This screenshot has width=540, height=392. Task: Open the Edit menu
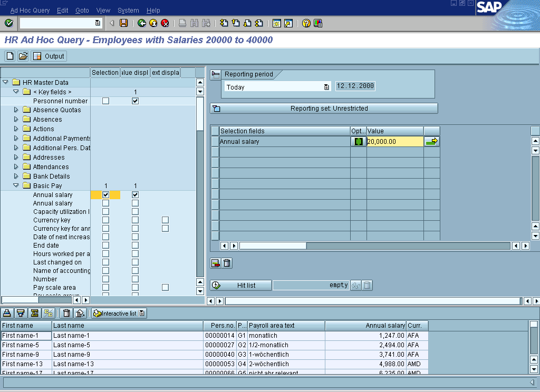[x=62, y=11]
